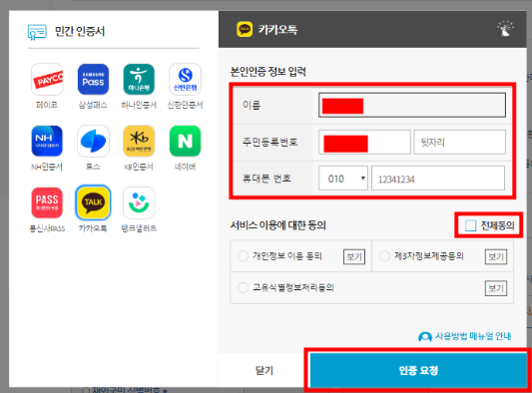Viewport: 532px width, 393px height.
Task: Click the 뱅크샐러드 label text
Action: pos(139,228)
